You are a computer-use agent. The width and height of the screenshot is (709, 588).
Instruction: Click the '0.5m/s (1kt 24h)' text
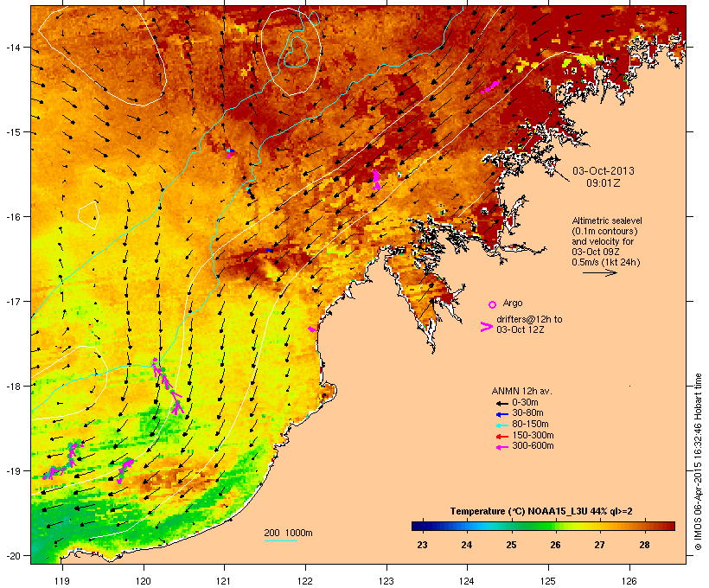(606, 262)
